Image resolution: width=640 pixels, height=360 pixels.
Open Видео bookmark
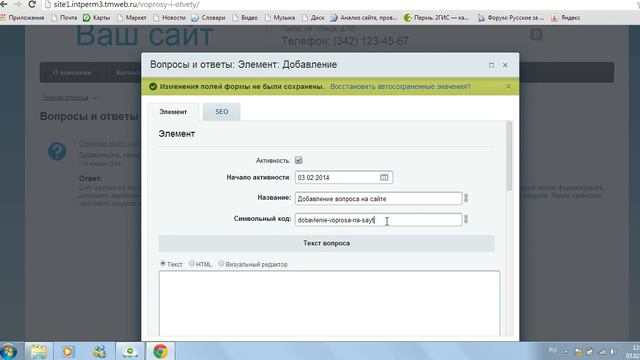[x=244, y=18]
